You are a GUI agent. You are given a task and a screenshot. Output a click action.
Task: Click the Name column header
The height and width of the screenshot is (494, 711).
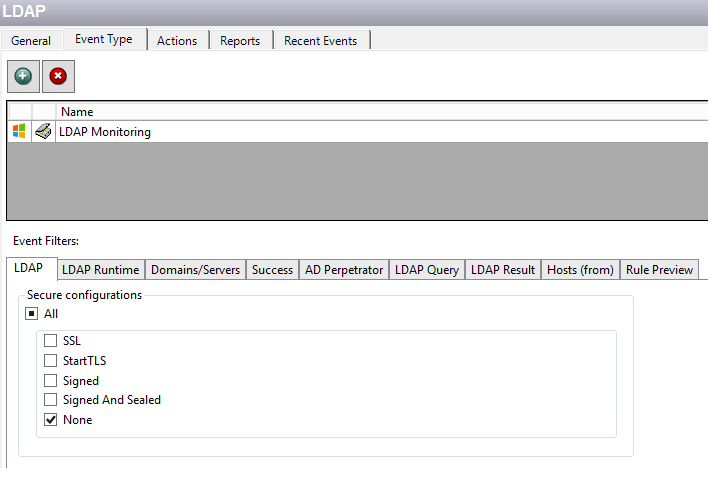(x=77, y=112)
